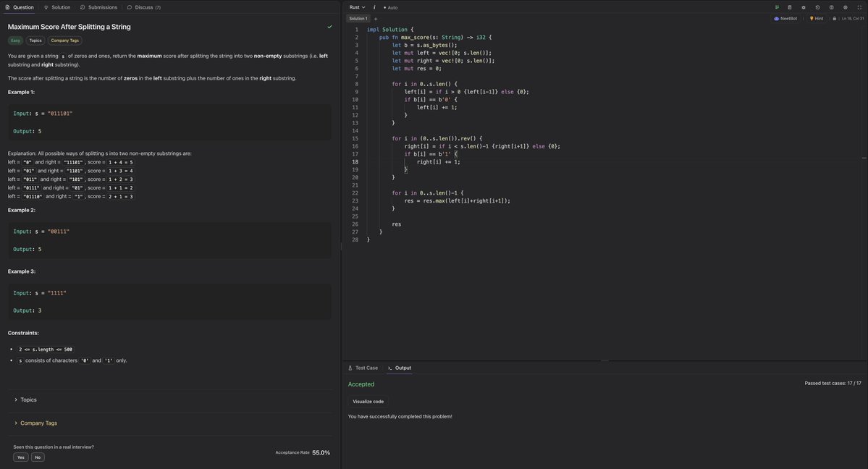Click the green solved checkmark icon
868x469 pixels.
pos(330,27)
